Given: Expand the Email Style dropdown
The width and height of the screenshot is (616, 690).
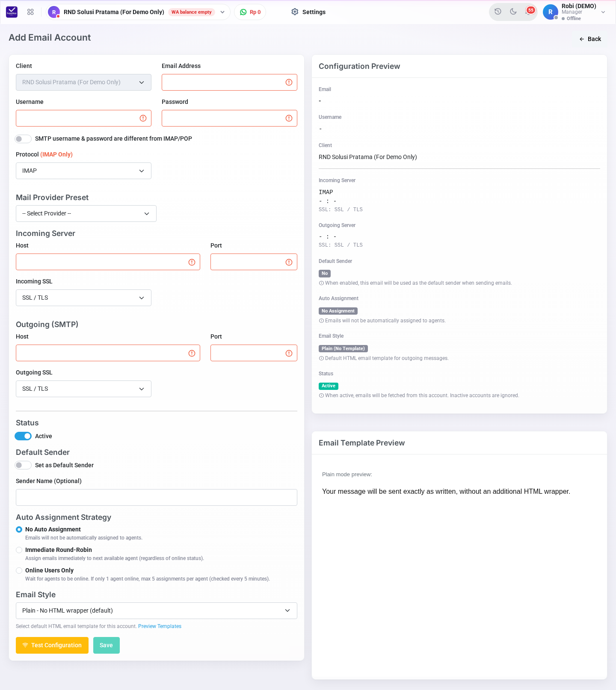Looking at the screenshot, I should tap(157, 611).
